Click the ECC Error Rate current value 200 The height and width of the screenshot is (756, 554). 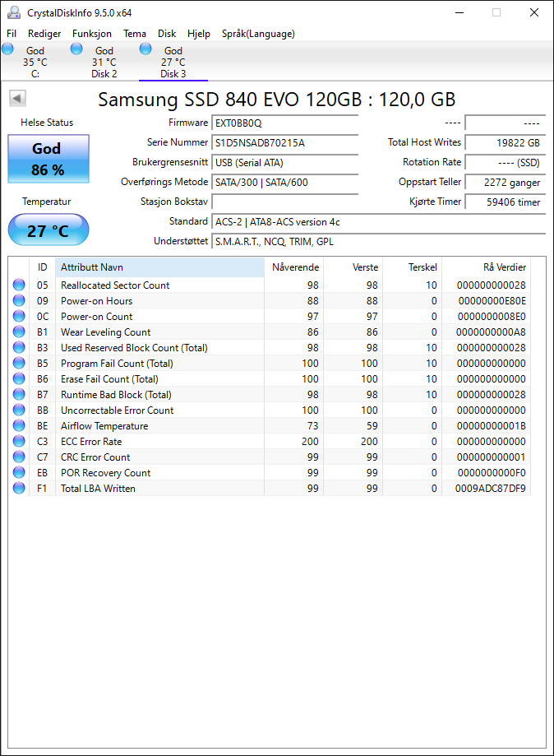(x=310, y=442)
